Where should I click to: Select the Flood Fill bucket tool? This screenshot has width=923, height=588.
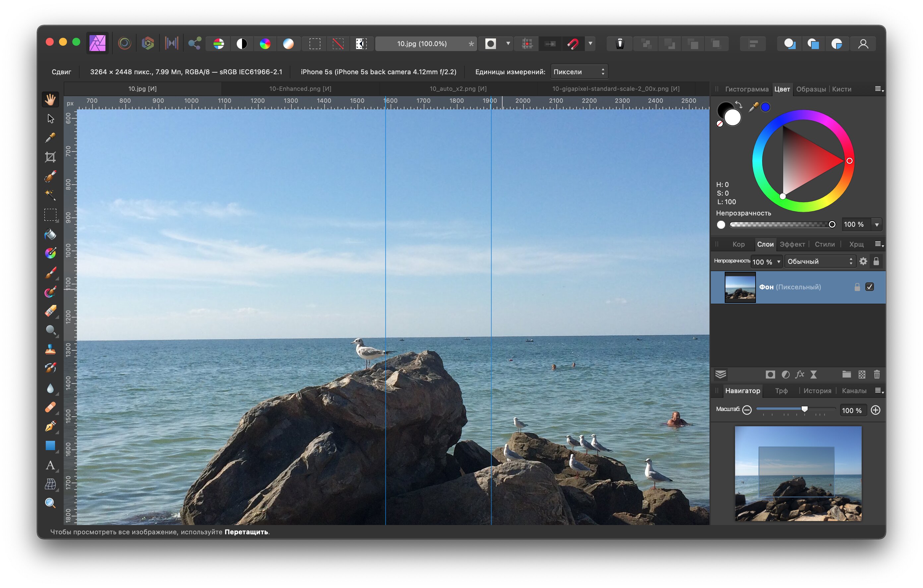click(x=50, y=234)
